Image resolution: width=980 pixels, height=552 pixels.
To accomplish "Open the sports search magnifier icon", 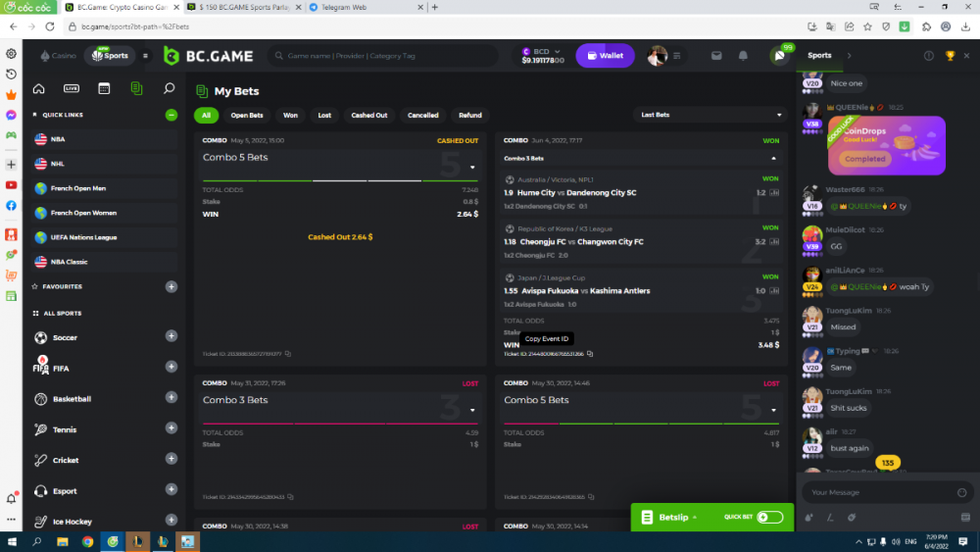I will [x=169, y=88].
